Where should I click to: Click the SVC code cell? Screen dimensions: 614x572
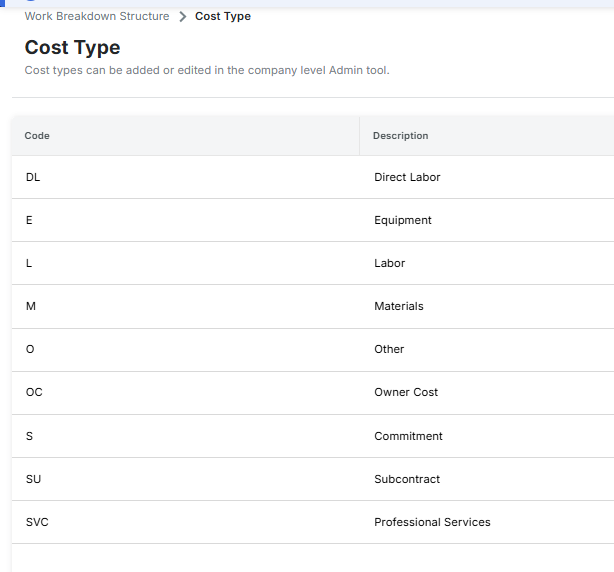37,522
